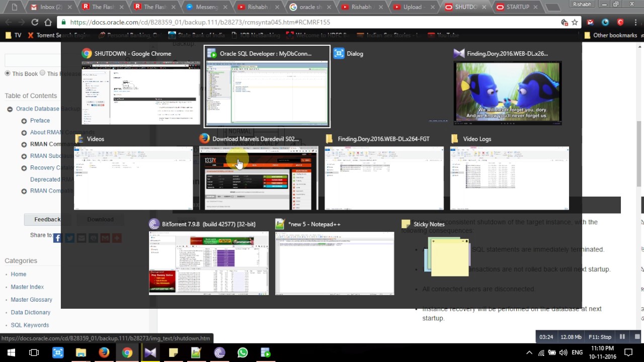644x362 pixels.
Task: Open WhatsApp from the taskbar
Action: (243, 352)
